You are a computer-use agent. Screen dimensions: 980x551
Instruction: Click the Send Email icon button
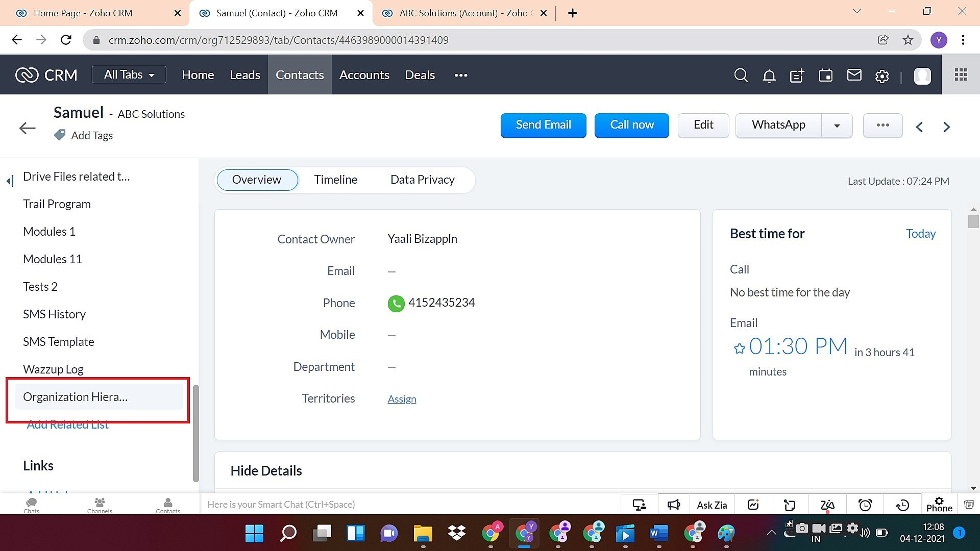pos(543,124)
